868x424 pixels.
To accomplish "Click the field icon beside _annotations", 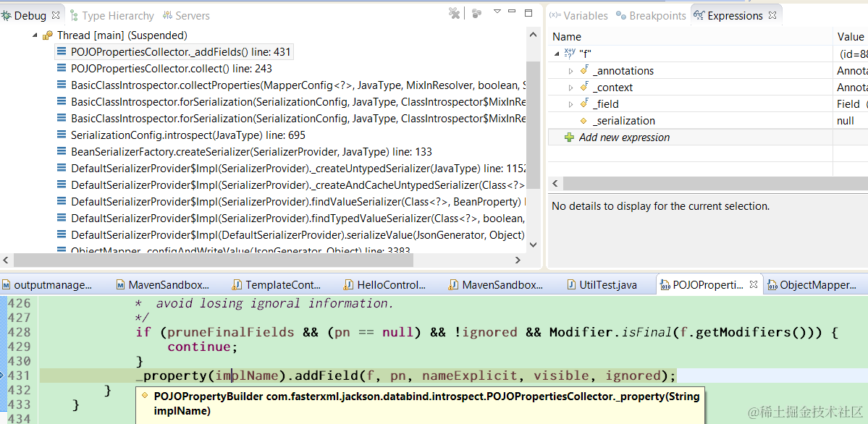I will [x=583, y=70].
